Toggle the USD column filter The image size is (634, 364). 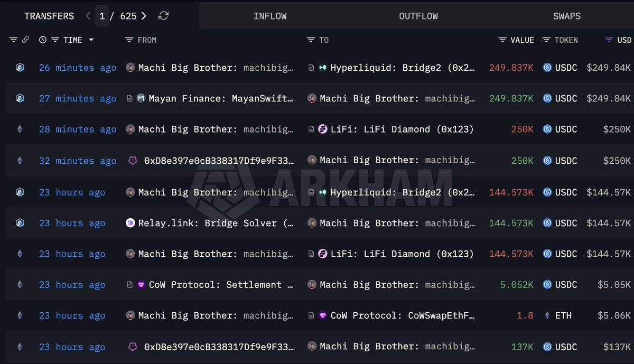pyautogui.click(x=609, y=40)
